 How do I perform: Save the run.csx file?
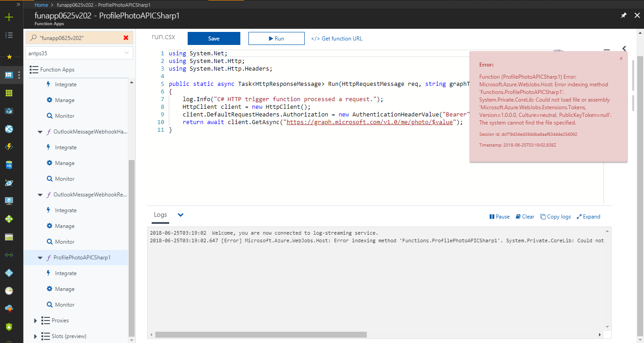pyautogui.click(x=214, y=38)
